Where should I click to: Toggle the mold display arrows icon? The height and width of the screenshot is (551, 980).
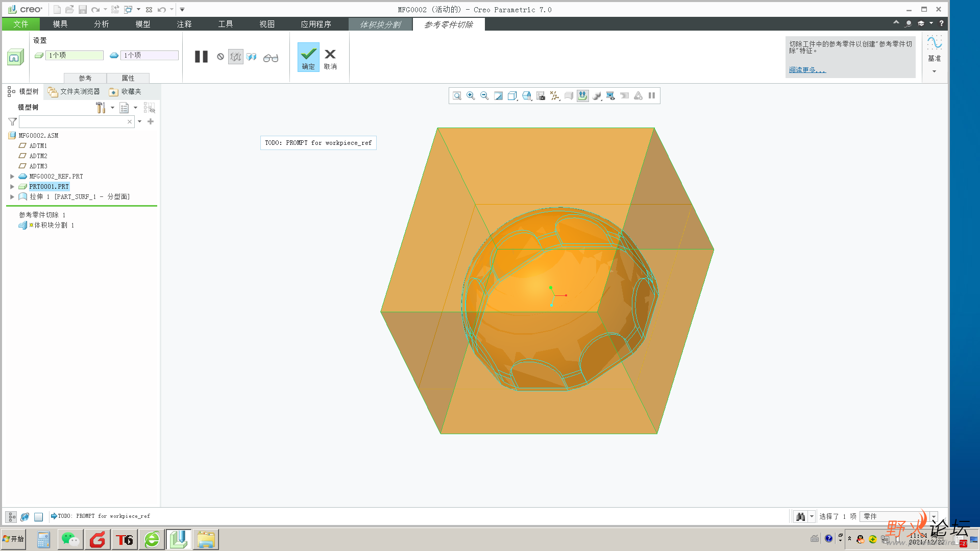[x=582, y=96]
